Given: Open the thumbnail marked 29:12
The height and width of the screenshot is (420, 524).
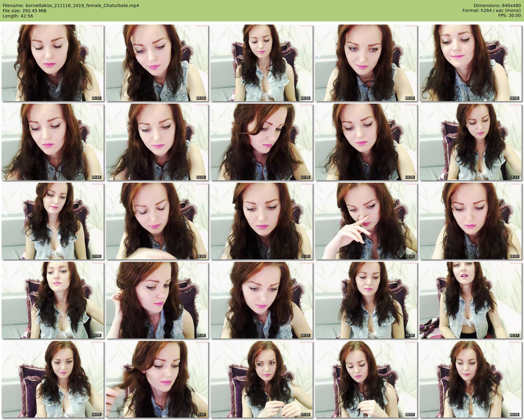Looking at the screenshot, I should [x=262, y=300].
